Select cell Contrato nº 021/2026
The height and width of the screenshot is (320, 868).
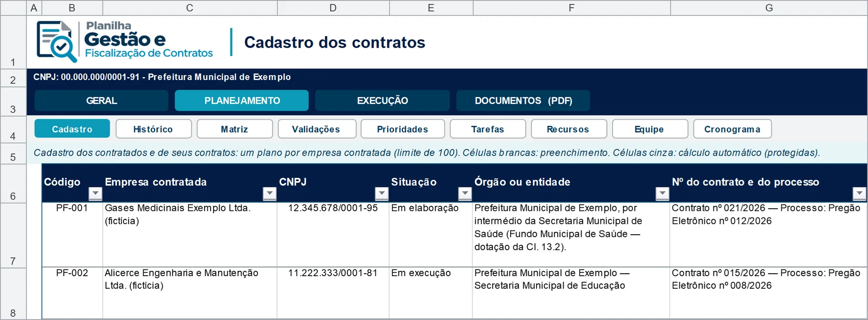(x=769, y=235)
